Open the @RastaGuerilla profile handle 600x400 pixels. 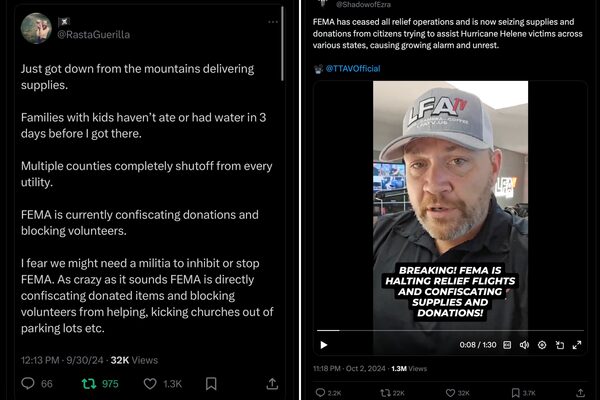coord(93,34)
